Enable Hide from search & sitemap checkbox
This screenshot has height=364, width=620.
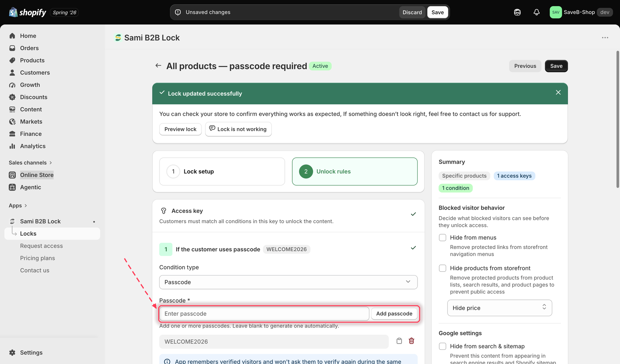click(x=442, y=347)
